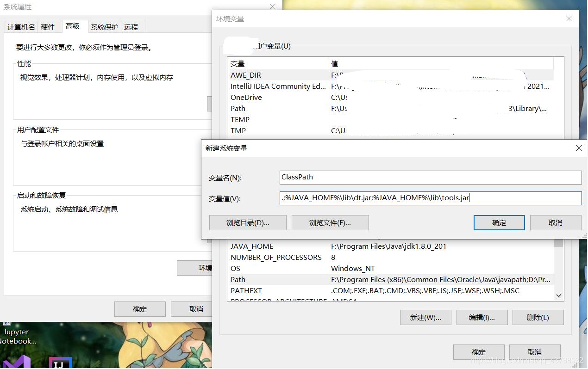Select the OneDrive user variable row
This screenshot has width=588, height=369.
click(391, 97)
